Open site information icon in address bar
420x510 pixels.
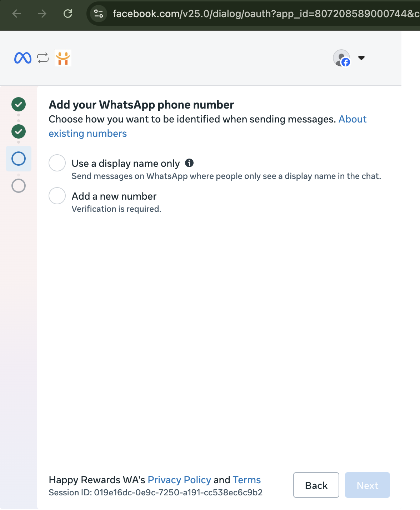(99, 14)
